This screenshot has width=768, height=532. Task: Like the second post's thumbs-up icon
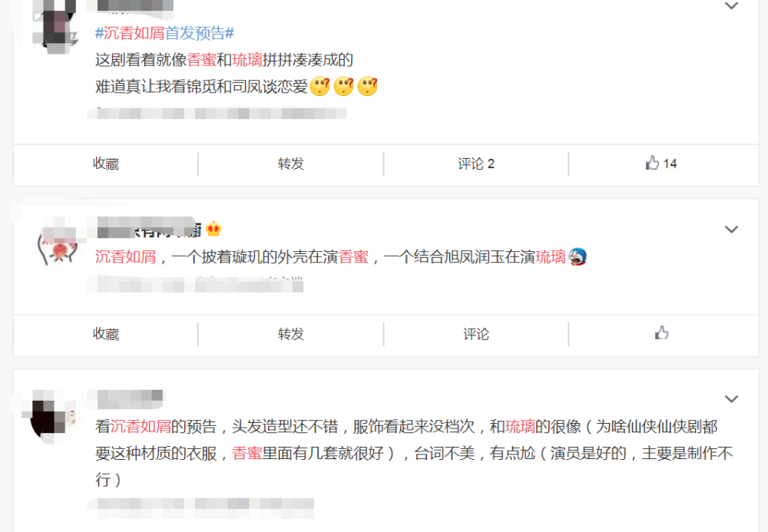662,333
